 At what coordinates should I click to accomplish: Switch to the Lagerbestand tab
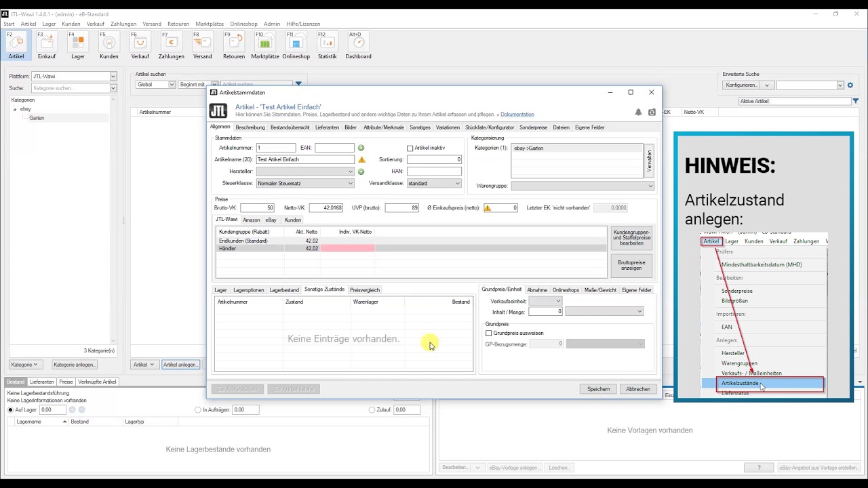(284, 290)
